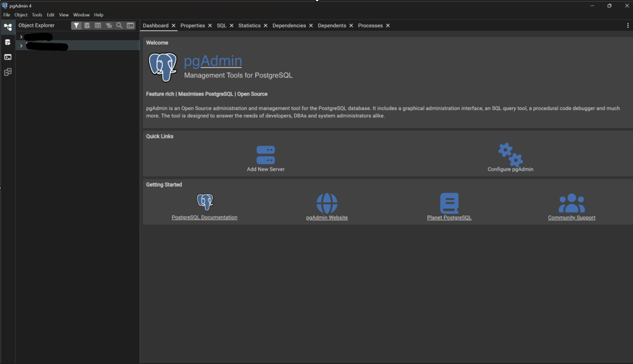The height and width of the screenshot is (364, 633).
Task: Open Query Tool from Object Explorer toolbar
Action: (x=87, y=26)
